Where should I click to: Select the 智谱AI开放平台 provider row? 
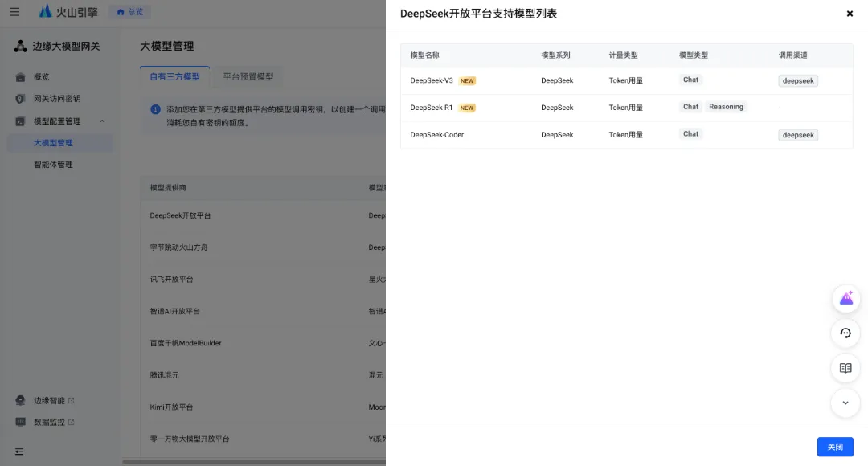pyautogui.click(x=263, y=311)
